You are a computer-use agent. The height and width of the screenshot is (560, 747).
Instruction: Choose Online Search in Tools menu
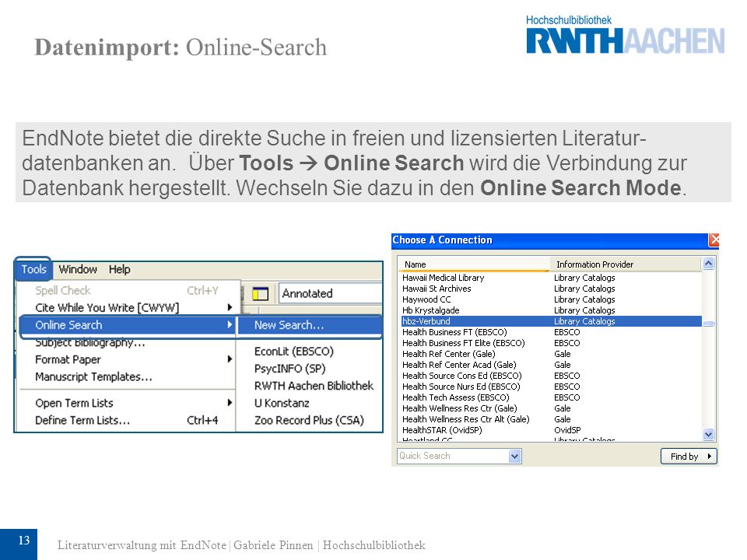[x=127, y=325]
